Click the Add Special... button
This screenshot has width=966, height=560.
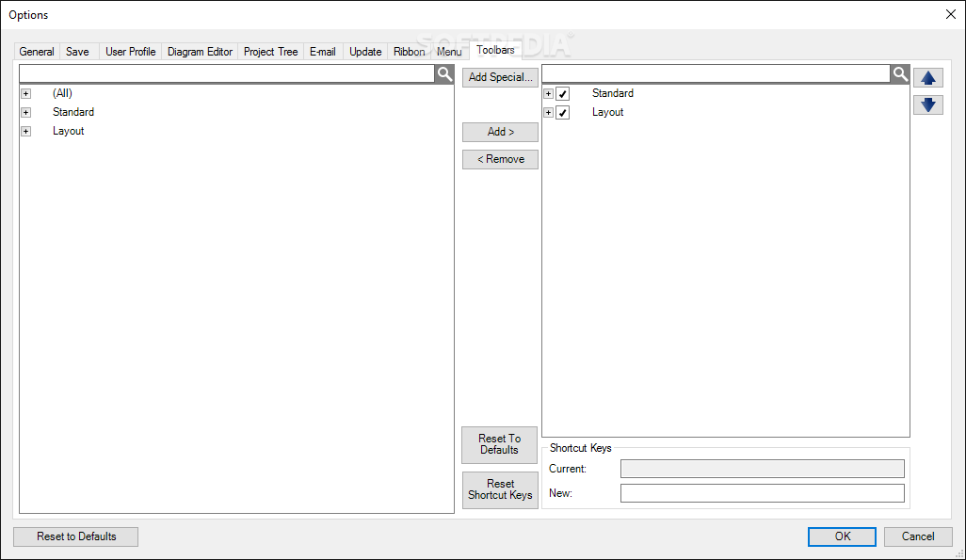[x=500, y=77]
